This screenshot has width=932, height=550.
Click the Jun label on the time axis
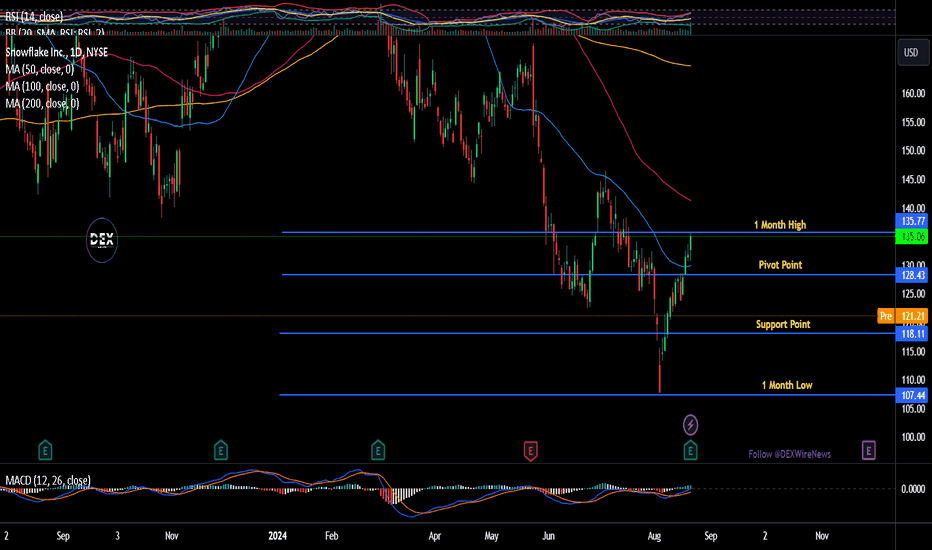pos(548,536)
